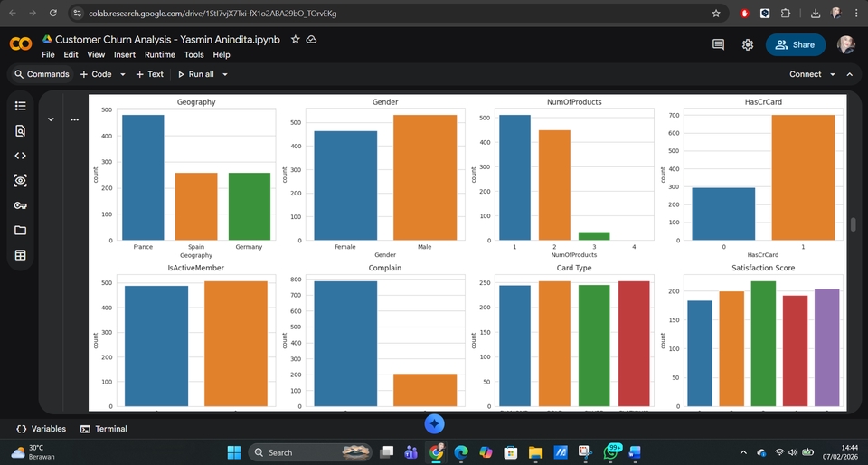Click the cloud save status icon
868x465 pixels.
tap(311, 39)
